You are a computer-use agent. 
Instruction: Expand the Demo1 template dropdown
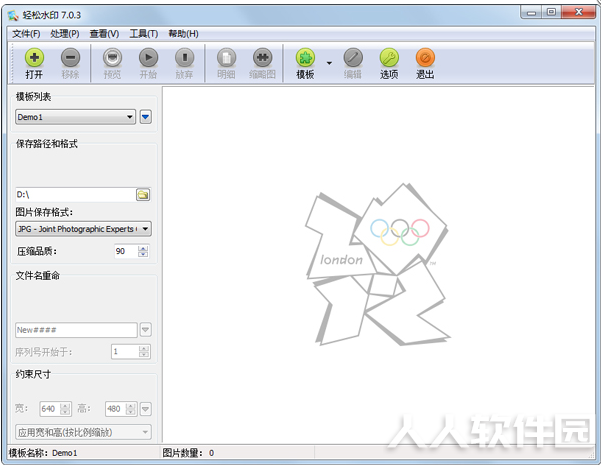point(75,117)
